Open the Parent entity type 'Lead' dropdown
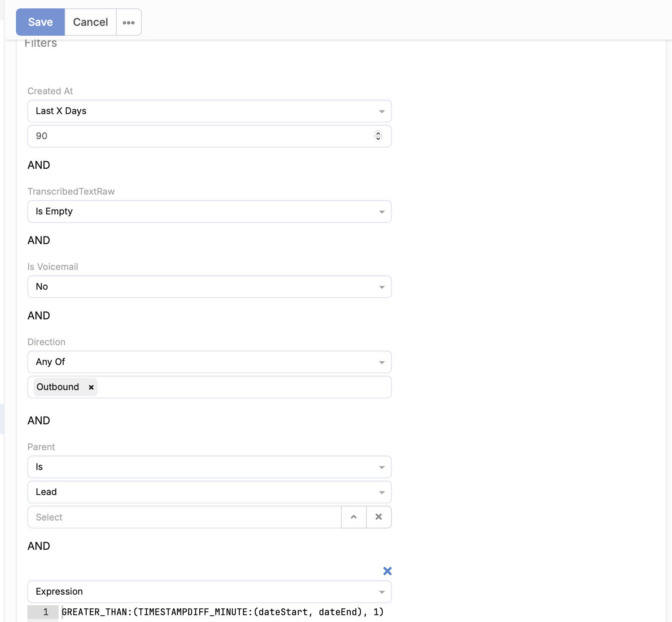The height and width of the screenshot is (622, 672). point(209,492)
